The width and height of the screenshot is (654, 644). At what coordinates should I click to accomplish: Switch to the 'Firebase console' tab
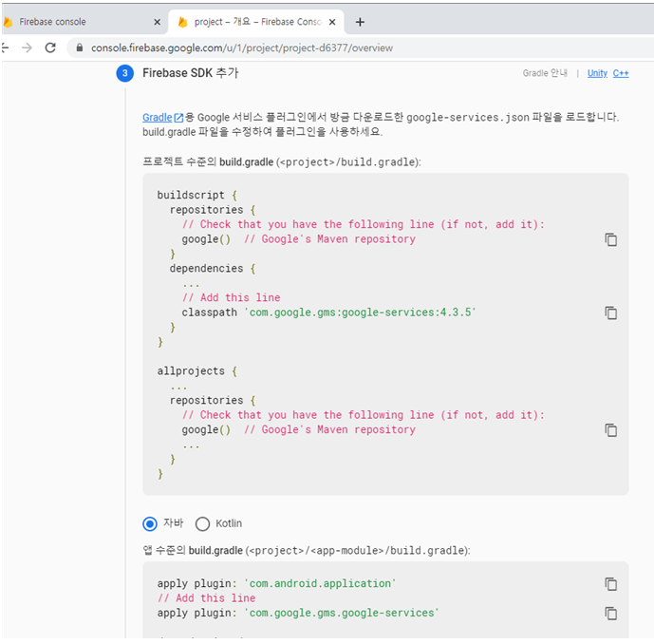point(84,22)
